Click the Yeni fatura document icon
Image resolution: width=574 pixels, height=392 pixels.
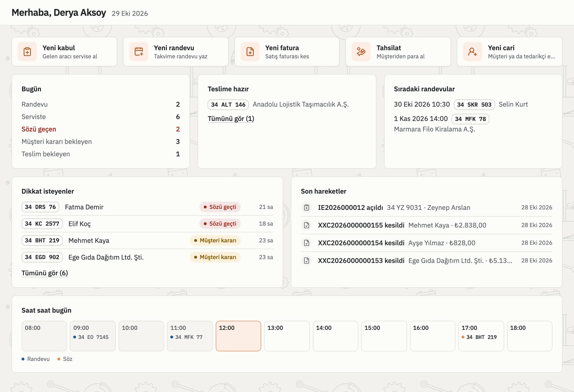point(250,52)
